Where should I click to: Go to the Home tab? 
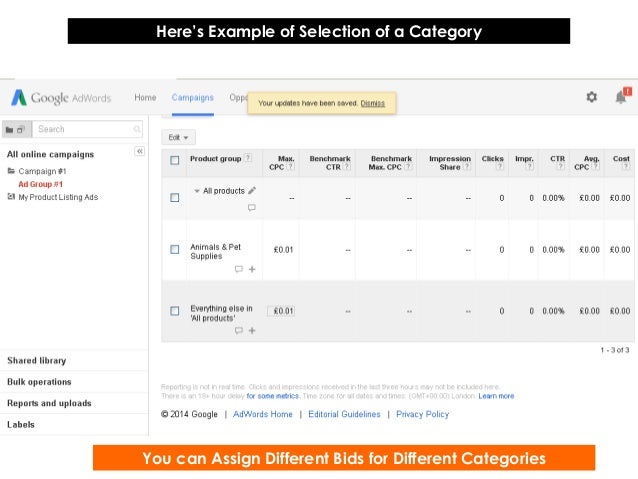click(x=145, y=98)
